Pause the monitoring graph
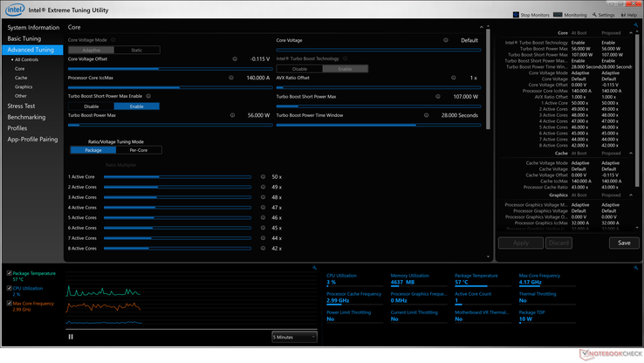The height and width of the screenshot is (363, 644). click(71, 336)
